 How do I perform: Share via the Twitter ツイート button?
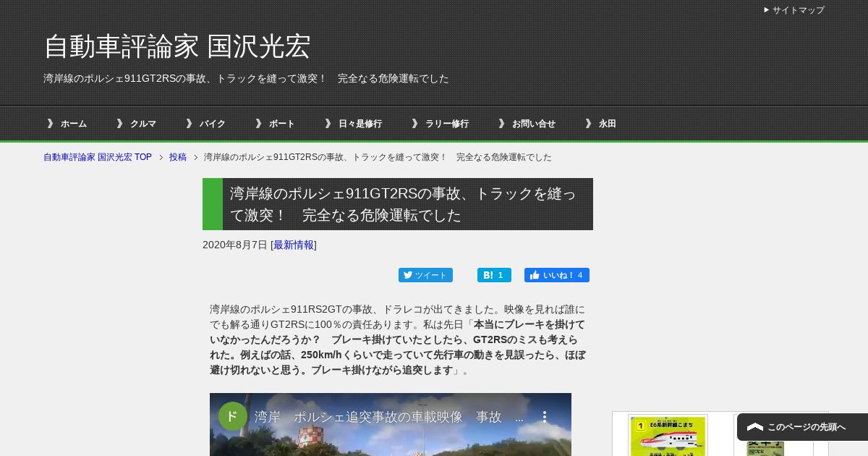click(x=425, y=275)
